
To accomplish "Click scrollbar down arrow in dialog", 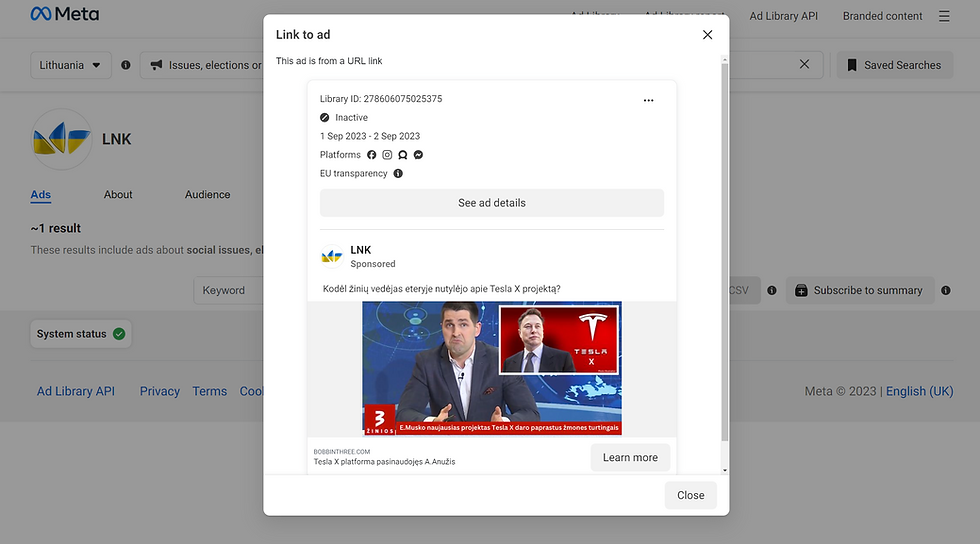I will pos(724,470).
